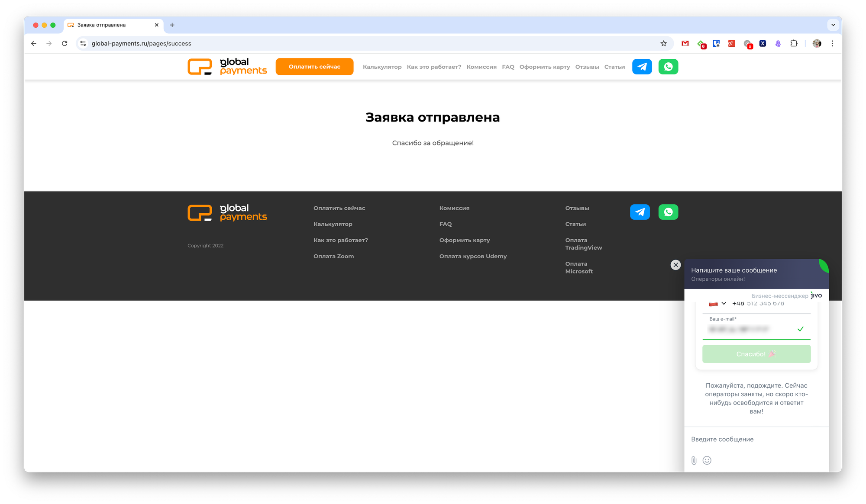
Task: Bookmark this page with the star icon
Action: (x=663, y=43)
